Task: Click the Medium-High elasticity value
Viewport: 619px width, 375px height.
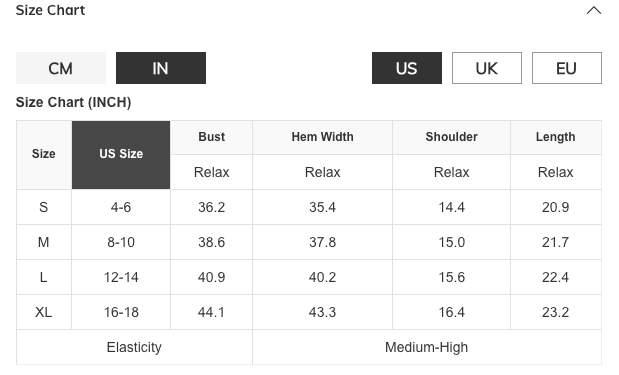Action: (x=427, y=347)
